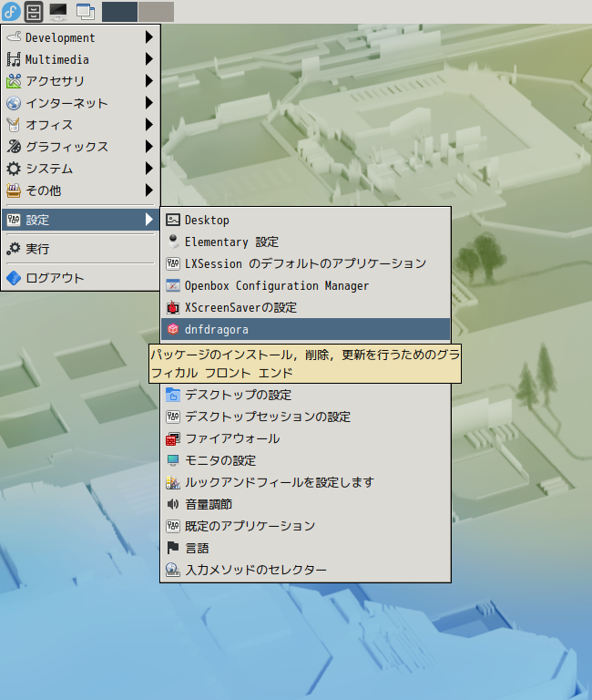The width and height of the screenshot is (592, 700).
Task: Expand the インターネット submenu
Action: click(x=80, y=103)
